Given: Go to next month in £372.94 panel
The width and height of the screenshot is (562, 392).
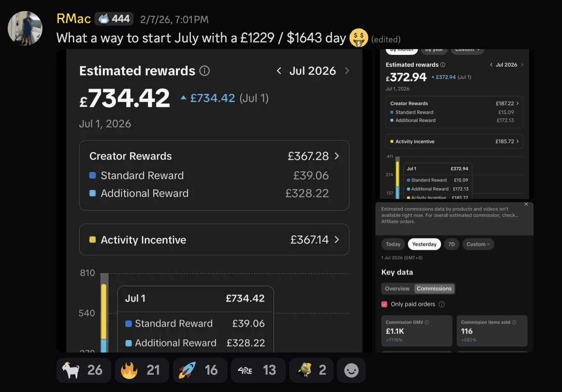Looking at the screenshot, I should pos(522,65).
